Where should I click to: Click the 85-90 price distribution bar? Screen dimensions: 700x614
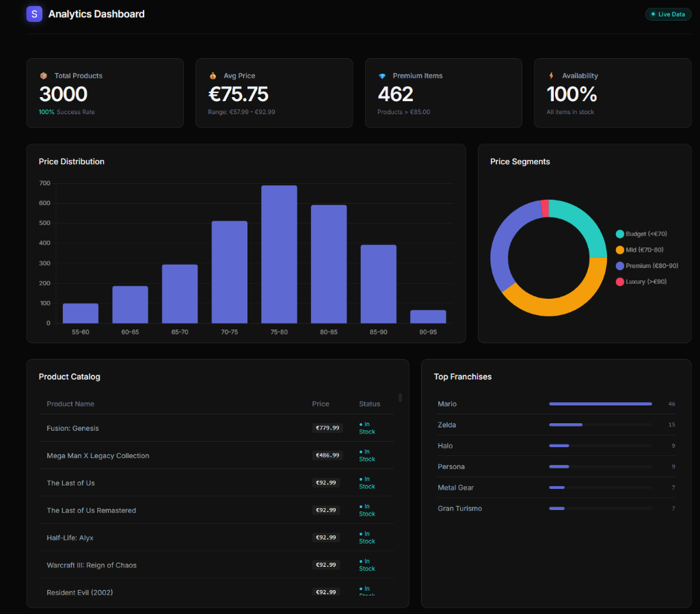[379, 284]
